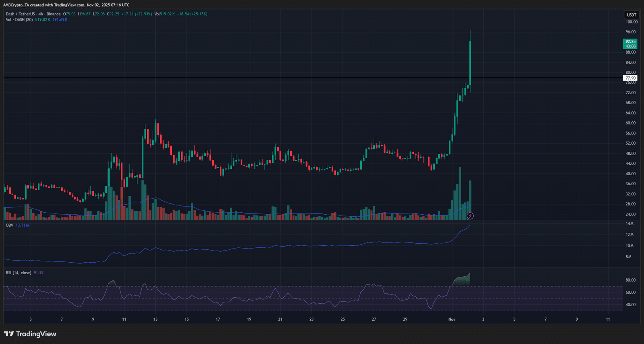Click date 19 on the time axis
Image resolution: width=644 pixels, height=344 pixels.
(x=249, y=319)
